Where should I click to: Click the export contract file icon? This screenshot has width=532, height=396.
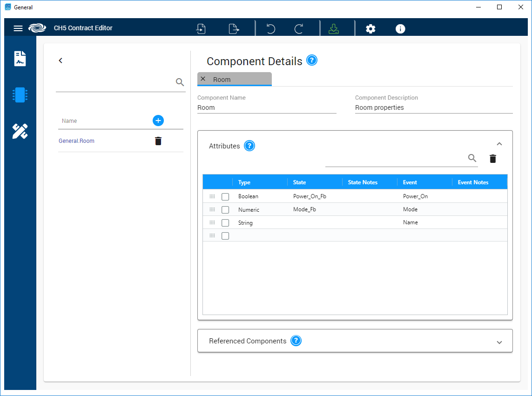tap(234, 29)
